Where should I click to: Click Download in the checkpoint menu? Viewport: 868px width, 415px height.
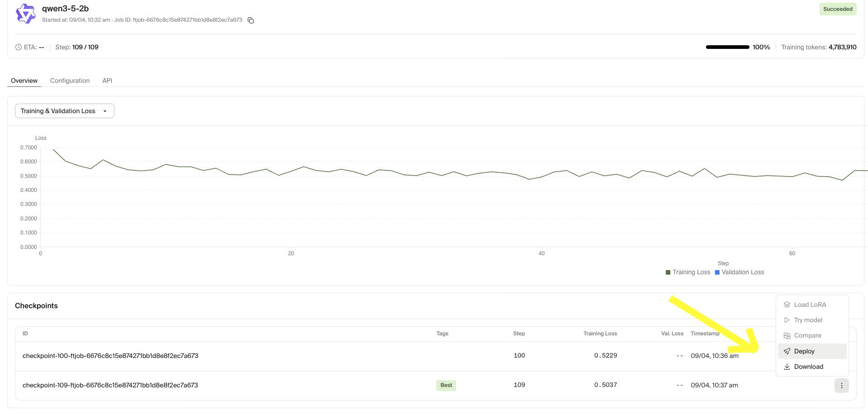[x=812, y=367]
